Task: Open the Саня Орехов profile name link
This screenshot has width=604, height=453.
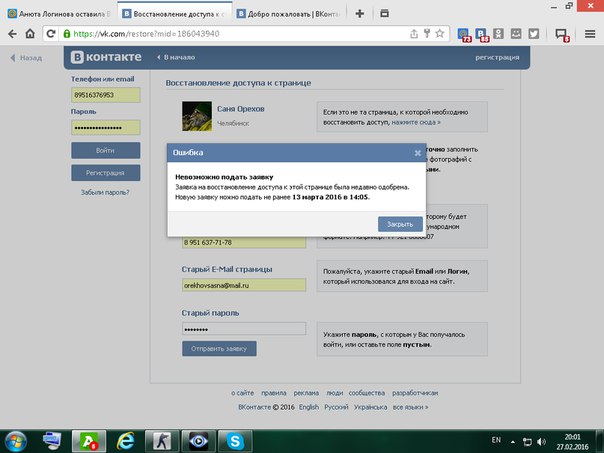Action: pyautogui.click(x=241, y=109)
